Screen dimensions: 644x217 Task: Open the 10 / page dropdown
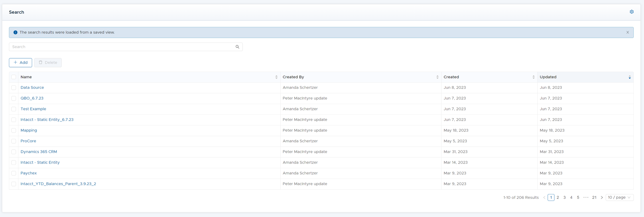pyautogui.click(x=619, y=197)
